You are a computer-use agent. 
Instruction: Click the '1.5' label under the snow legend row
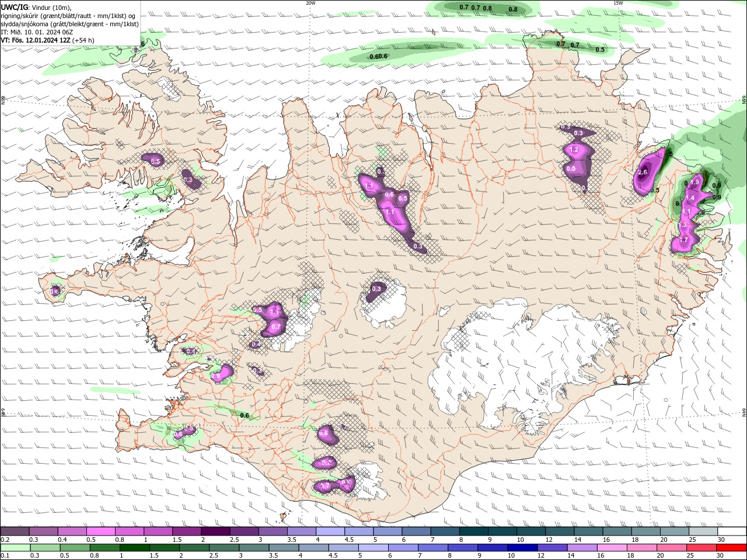coord(177,540)
